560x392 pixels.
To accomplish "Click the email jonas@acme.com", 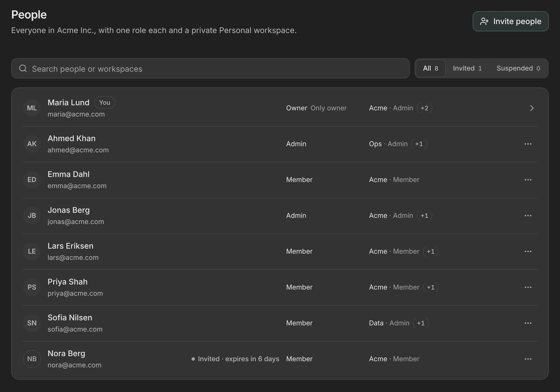I will [x=75, y=221].
